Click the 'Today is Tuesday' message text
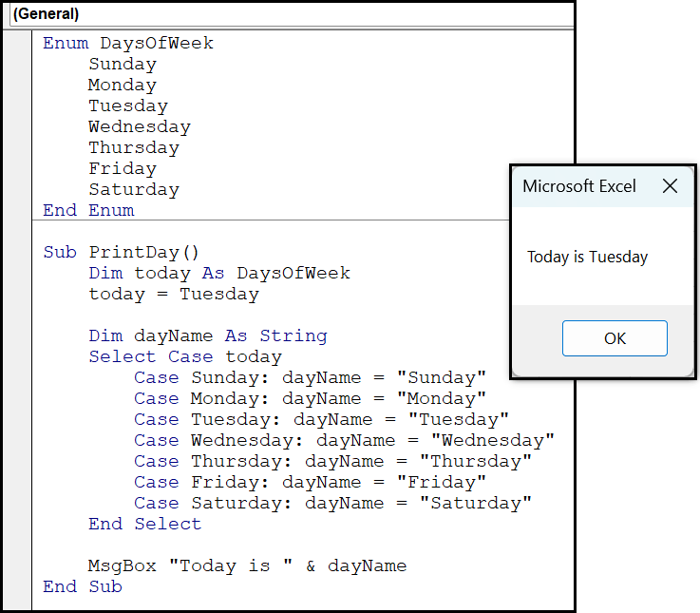The image size is (700, 613). tap(587, 257)
